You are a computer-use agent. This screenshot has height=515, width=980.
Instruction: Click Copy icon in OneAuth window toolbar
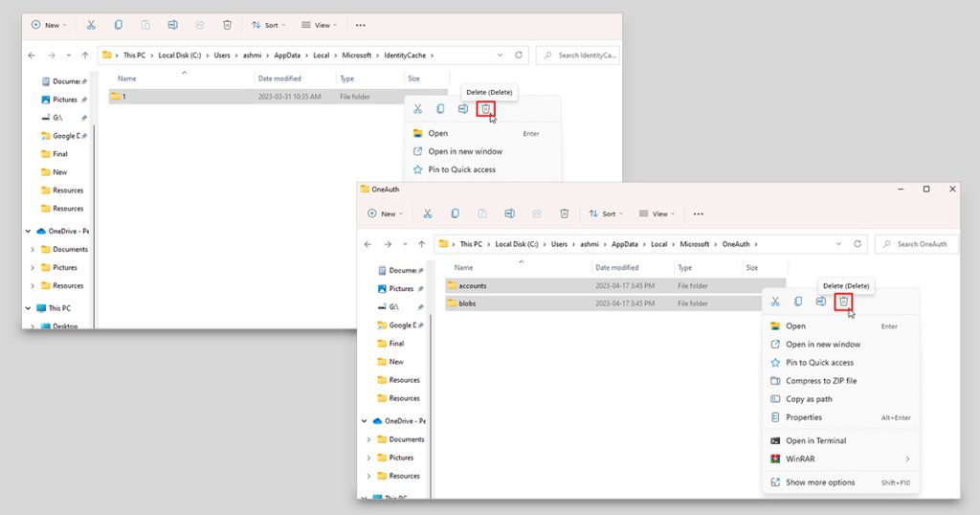pos(455,213)
